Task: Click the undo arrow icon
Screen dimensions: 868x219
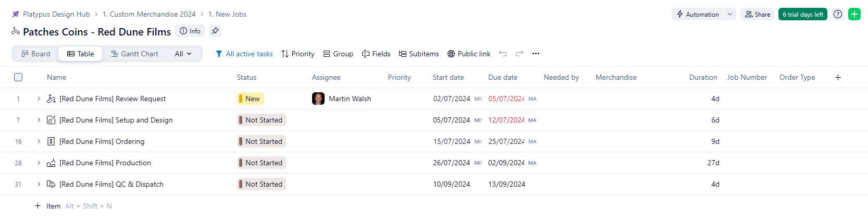Action: pos(503,54)
